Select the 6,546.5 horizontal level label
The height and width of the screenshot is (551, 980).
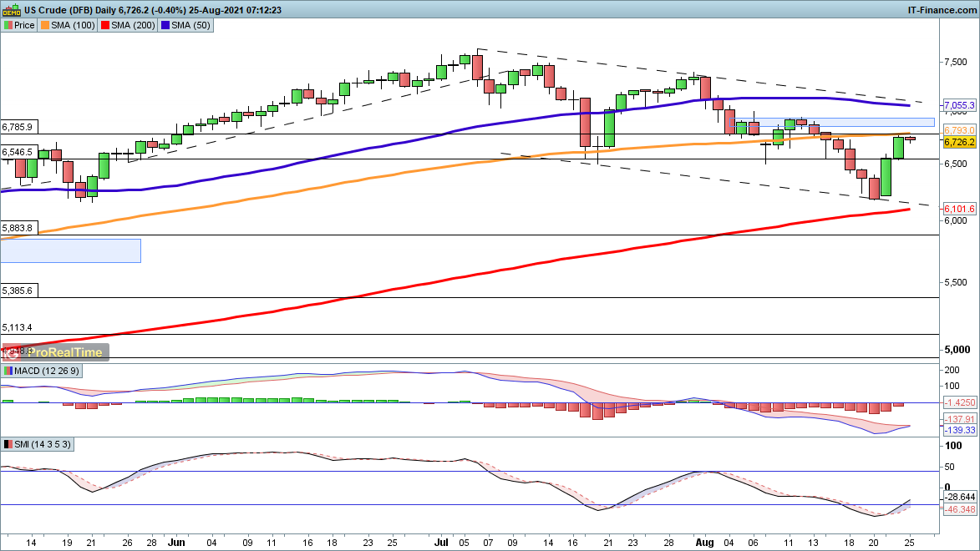click(x=18, y=152)
